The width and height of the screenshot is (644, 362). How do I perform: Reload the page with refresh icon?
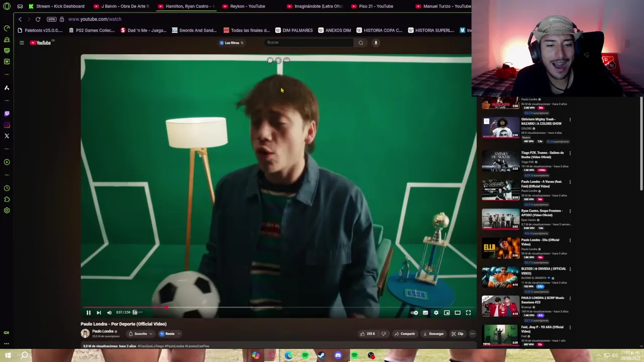click(38, 19)
